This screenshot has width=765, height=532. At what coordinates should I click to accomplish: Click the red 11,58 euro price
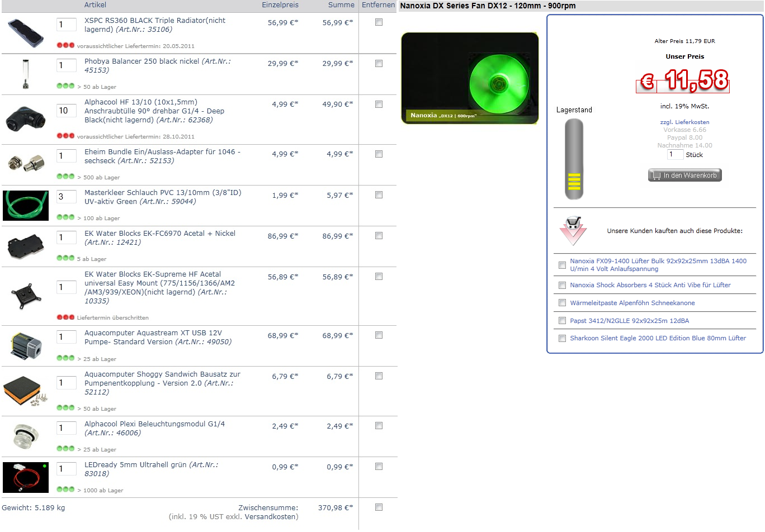pos(683,81)
